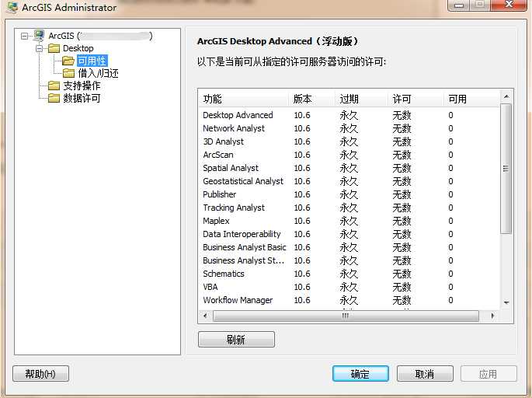
Task: Click the 帮助(H) help button
Action: click(40, 374)
